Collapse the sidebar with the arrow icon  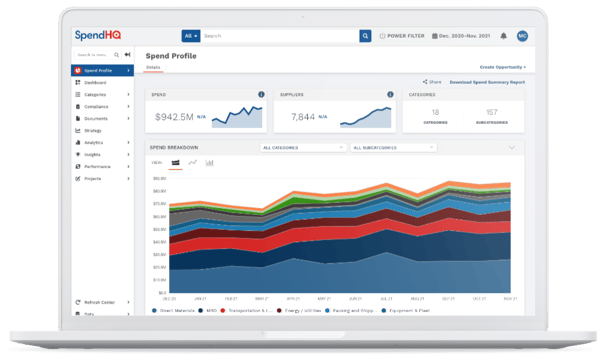point(127,55)
